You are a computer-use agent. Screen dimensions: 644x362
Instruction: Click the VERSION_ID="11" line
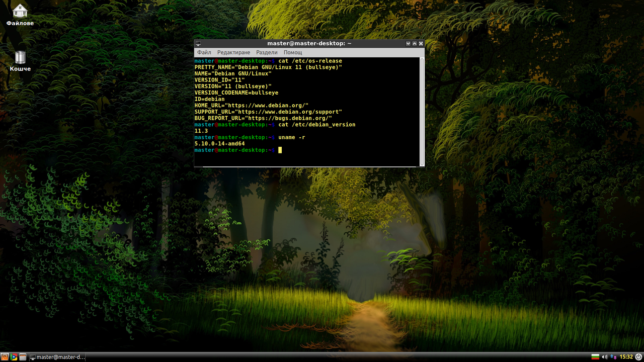220,80
